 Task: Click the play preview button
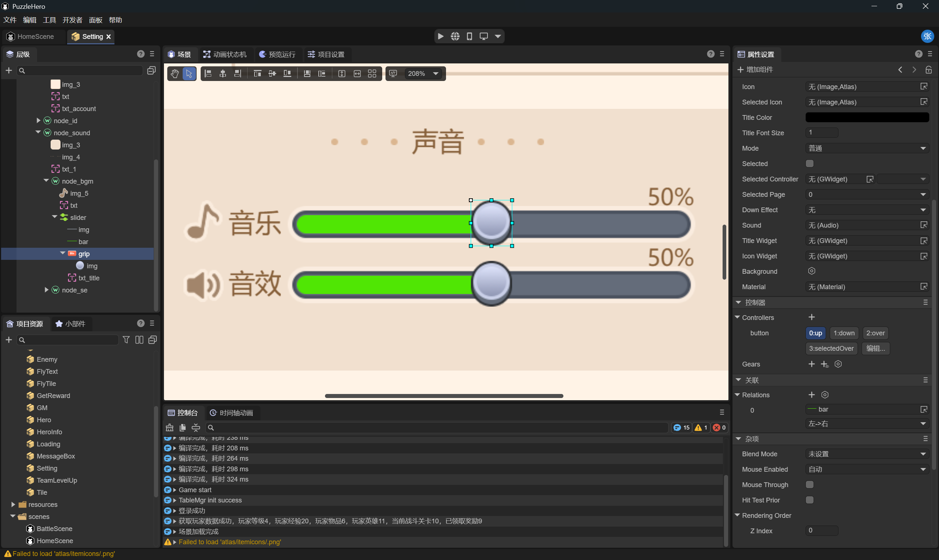pyautogui.click(x=440, y=36)
